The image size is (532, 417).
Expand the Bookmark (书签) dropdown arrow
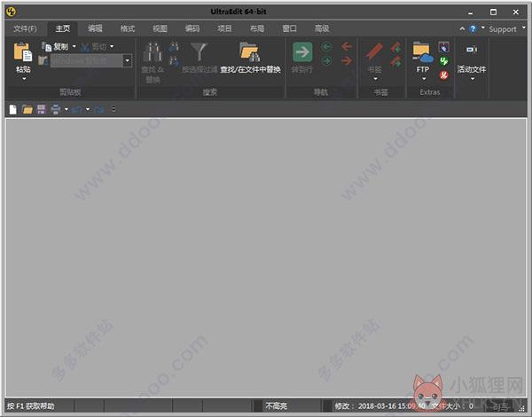tap(375, 79)
